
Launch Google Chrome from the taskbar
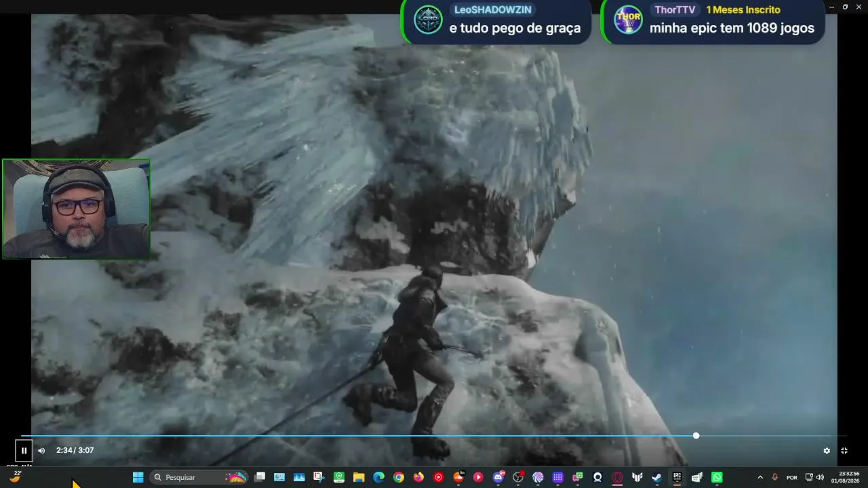(399, 477)
